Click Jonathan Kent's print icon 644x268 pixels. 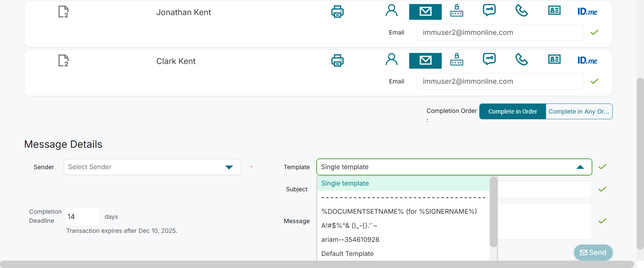point(337,12)
